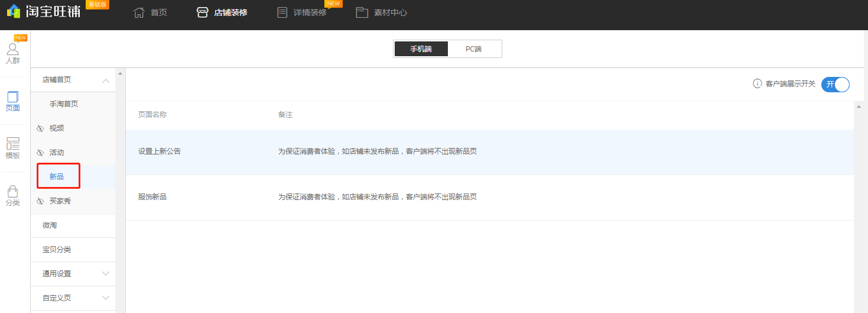Open the 服饰新品 page row
Image resolution: width=868 pixels, height=313 pixels.
tap(152, 197)
